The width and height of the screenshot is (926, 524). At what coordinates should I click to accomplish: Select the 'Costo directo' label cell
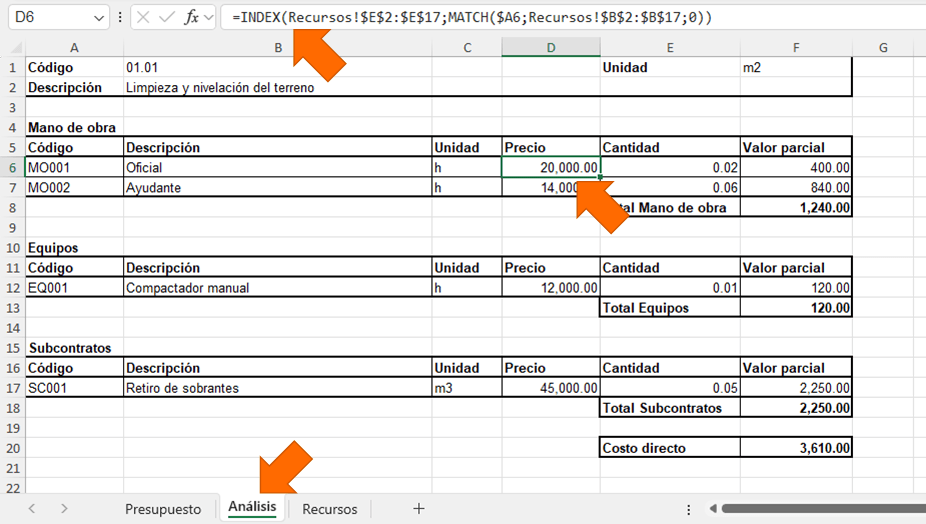pos(670,448)
